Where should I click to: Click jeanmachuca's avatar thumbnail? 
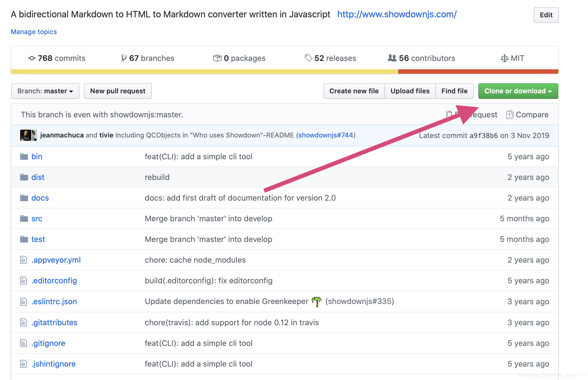point(25,135)
